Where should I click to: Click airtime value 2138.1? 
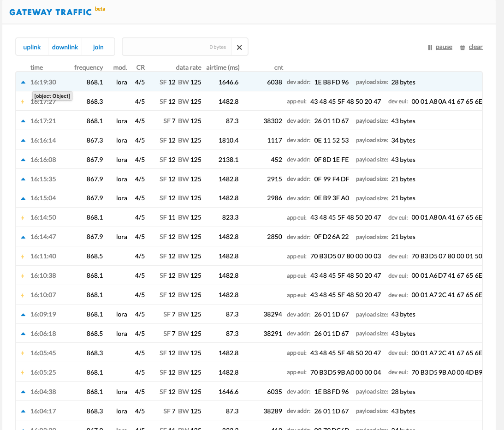[x=229, y=160]
